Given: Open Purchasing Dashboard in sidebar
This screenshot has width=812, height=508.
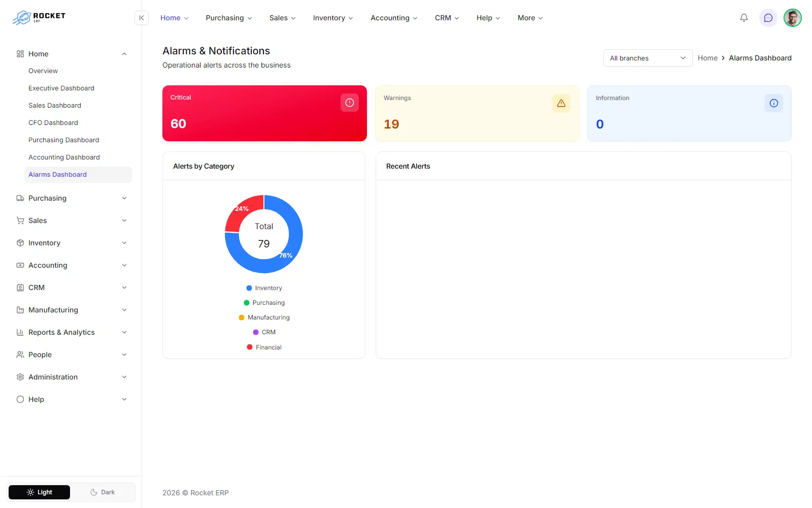Looking at the screenshot, I should (64, 140).
